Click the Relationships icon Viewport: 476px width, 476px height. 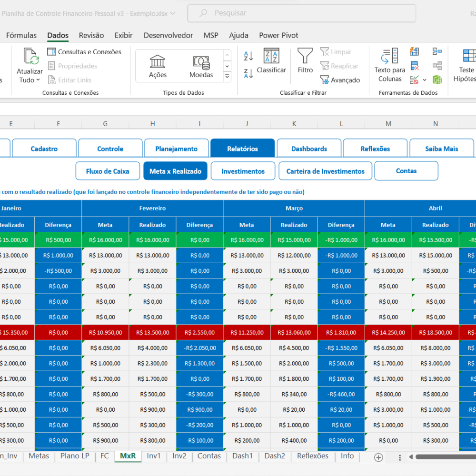pos(437,66)
